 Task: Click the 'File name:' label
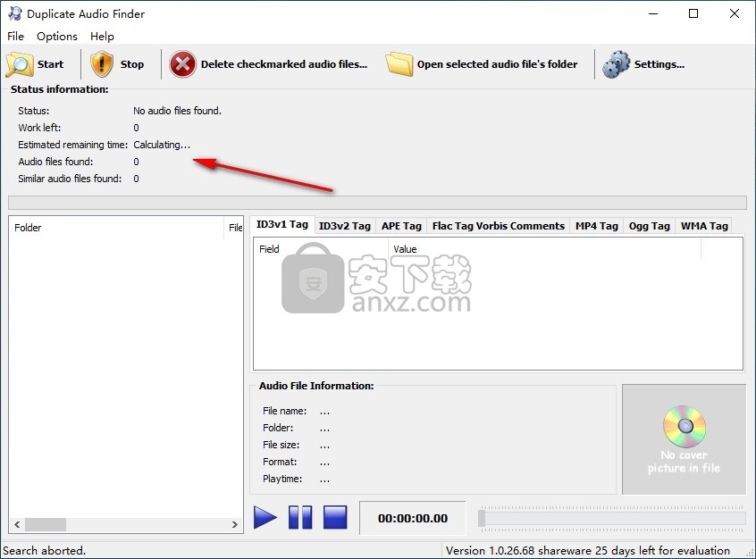tap(284, 411)
